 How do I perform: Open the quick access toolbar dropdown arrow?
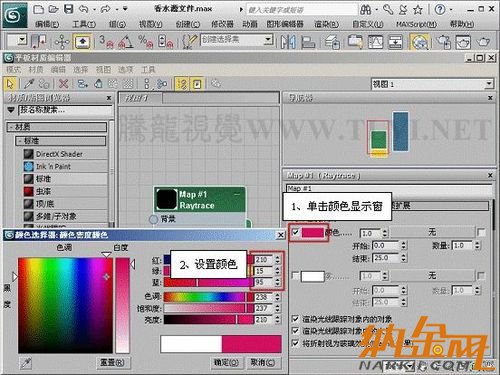click(125, 9)
